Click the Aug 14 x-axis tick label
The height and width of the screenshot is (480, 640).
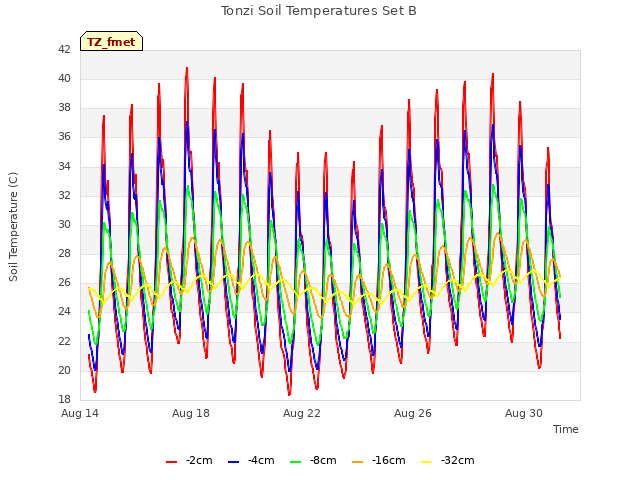pos(80,413)
